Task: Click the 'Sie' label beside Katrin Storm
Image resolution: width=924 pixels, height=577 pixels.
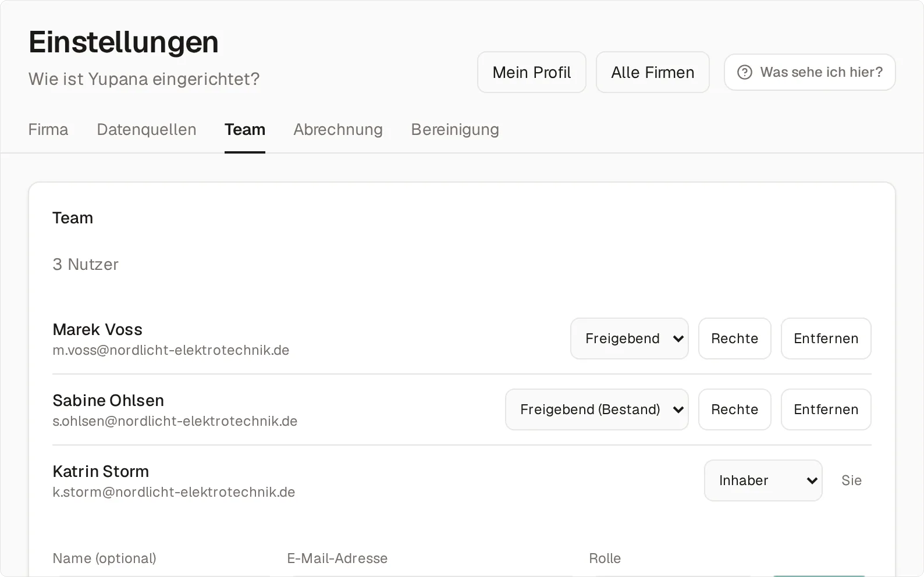Action: 851,480
